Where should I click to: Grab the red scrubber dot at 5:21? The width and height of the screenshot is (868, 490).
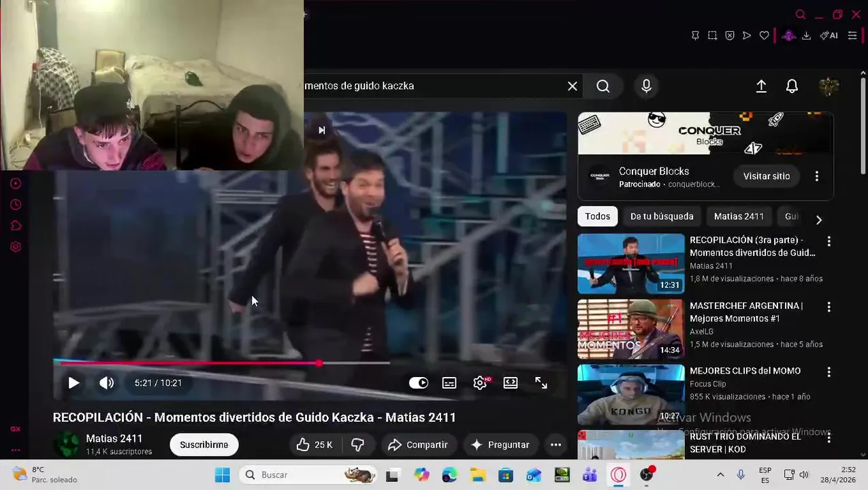319,363
